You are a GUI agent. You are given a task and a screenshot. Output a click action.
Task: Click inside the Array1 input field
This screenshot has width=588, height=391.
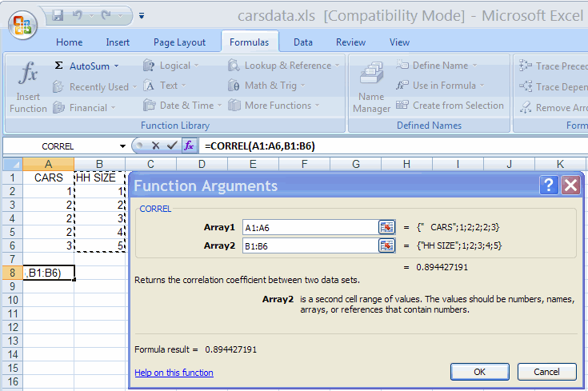coord(308,227)
